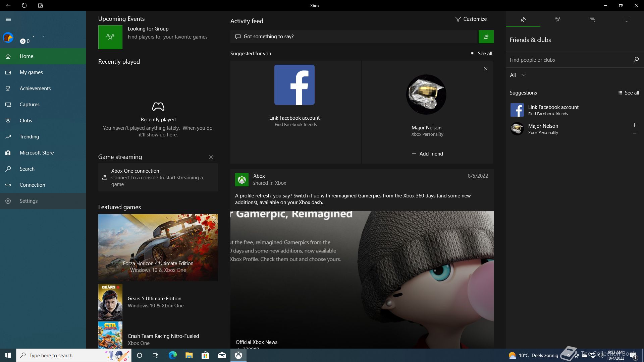Click plus to add Major Nelson

pyautogui.click(x=634, y=125)
